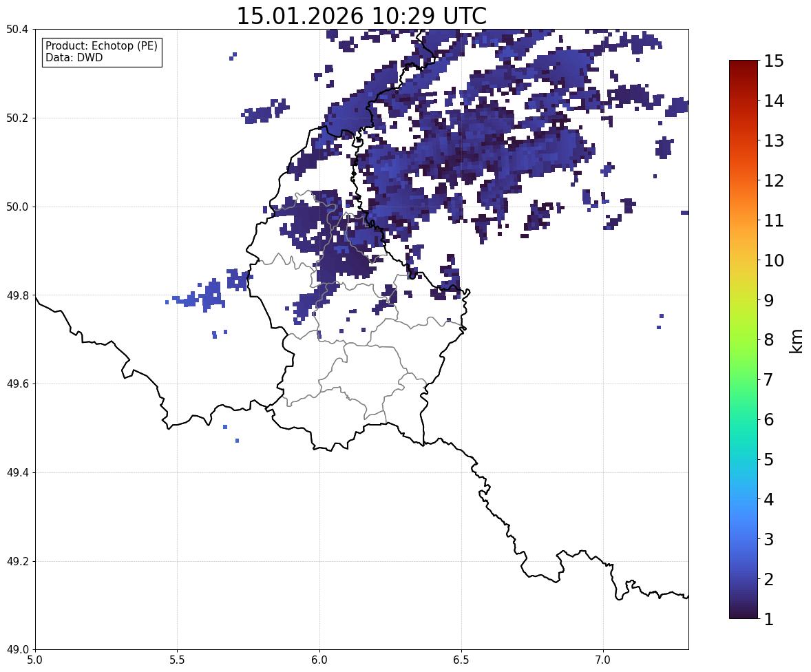Click the colorbar 'km' unit label
Screen dimensions: 811x672
[797, 342]
